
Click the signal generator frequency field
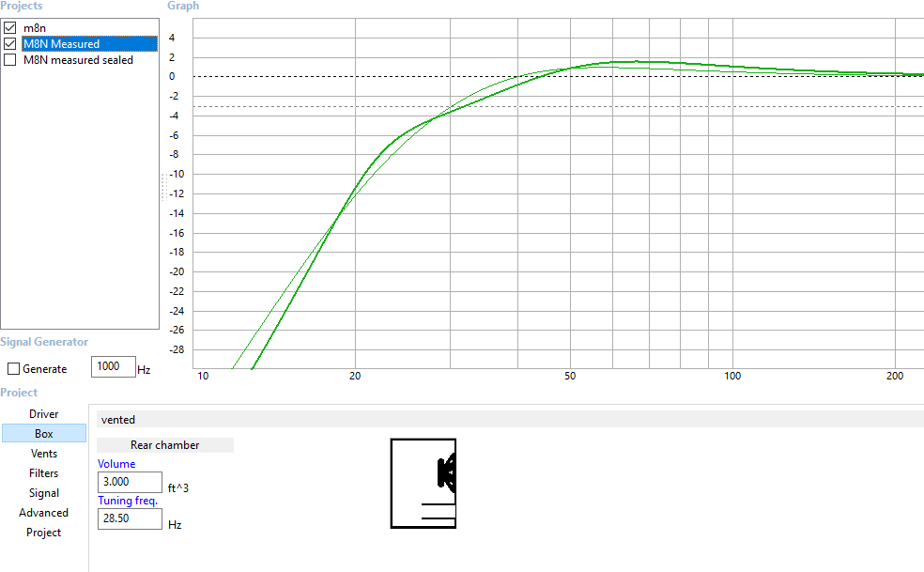(x=113, y=366)
